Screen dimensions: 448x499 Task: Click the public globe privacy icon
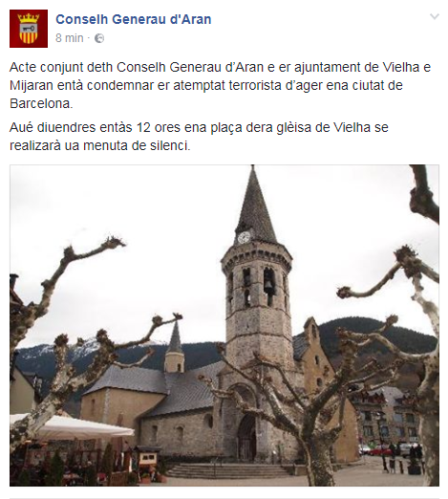tap(99, 38)
